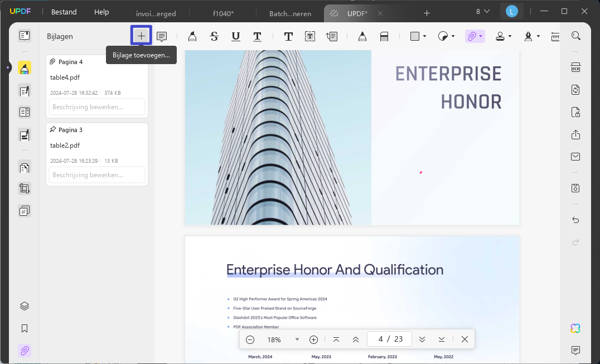
Task: Select the highlighter tool
Action: pyautogui.click(x=192, y=36)
